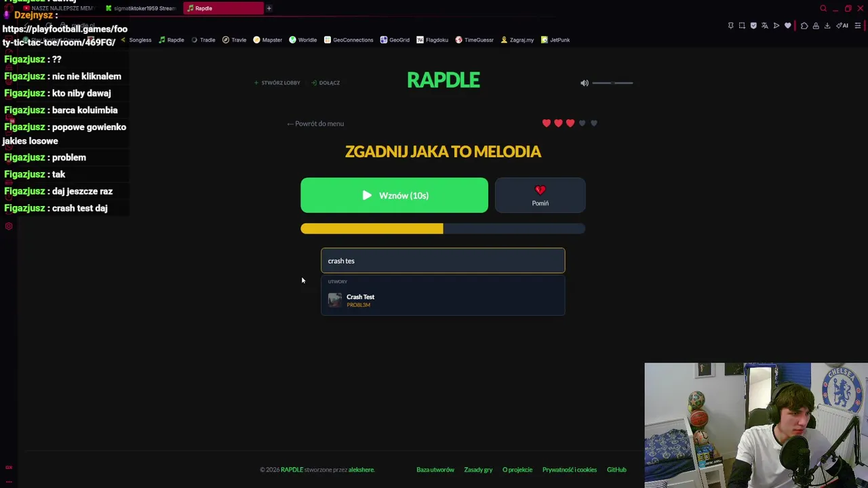Focus the song guess input field

443,261
